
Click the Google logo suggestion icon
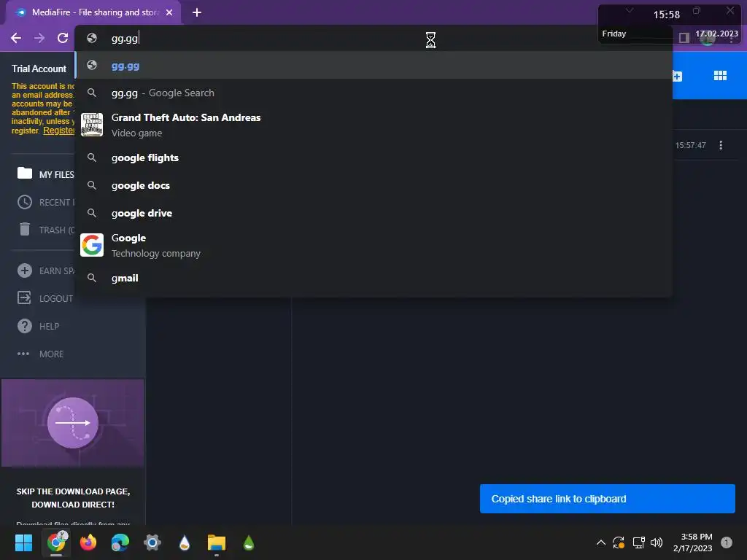pos(92,245)
